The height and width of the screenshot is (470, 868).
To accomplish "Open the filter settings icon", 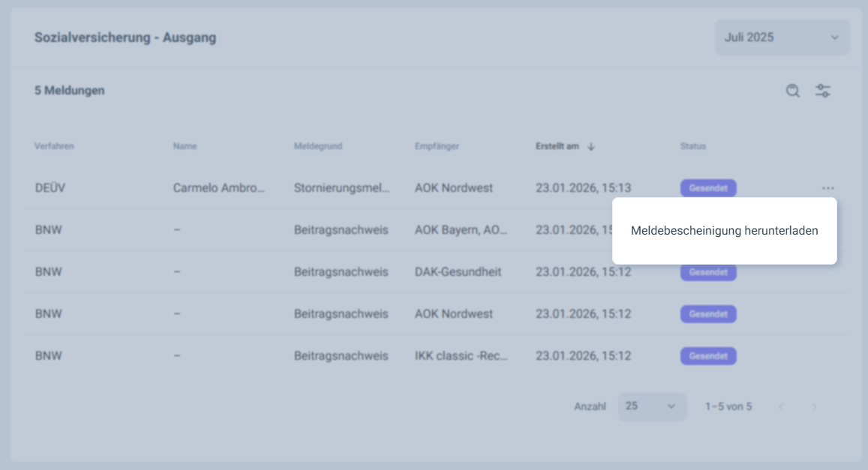I will pyautogui.click(x=823, y=91).
